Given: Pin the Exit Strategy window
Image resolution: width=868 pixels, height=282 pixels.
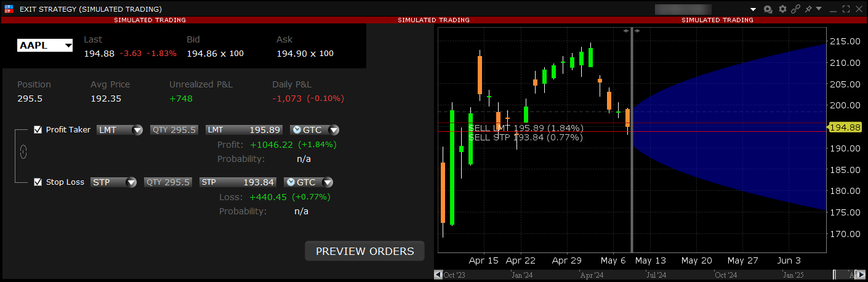Looking at the screenshot, I should point(808,9).
